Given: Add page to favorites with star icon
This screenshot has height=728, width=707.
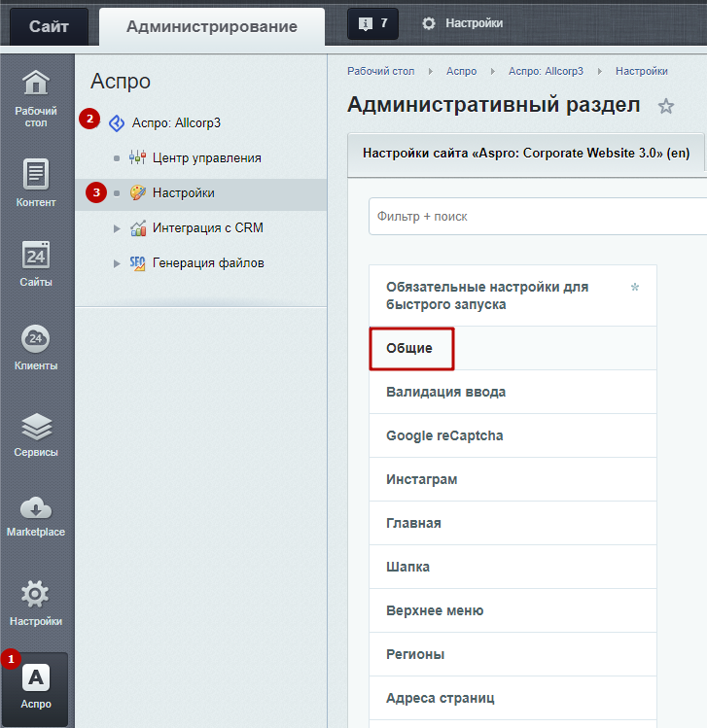Looking at the screenshot, I should click(x=665, y=106).
